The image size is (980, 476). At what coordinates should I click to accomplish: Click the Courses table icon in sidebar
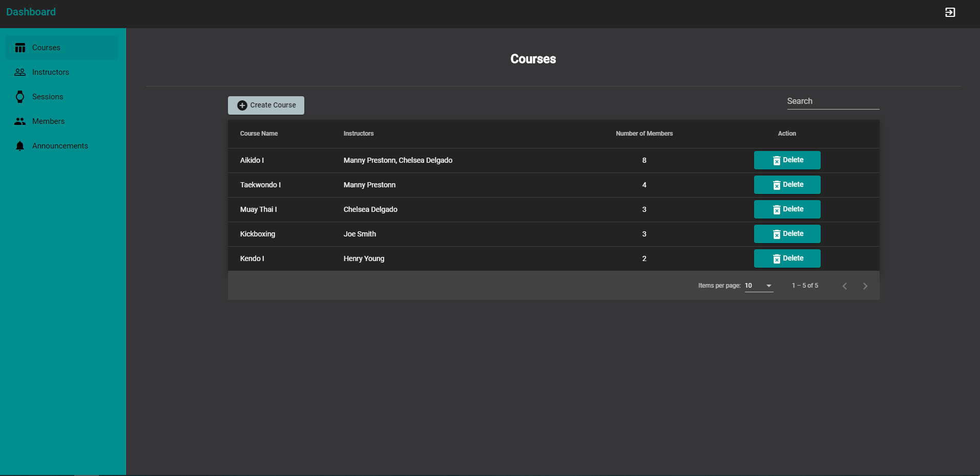point(20,48)
